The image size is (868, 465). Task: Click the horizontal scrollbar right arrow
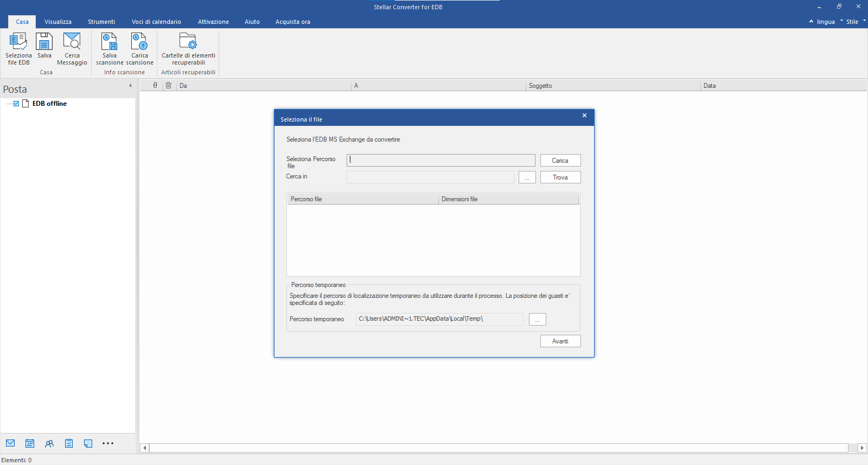click(862, 448)
